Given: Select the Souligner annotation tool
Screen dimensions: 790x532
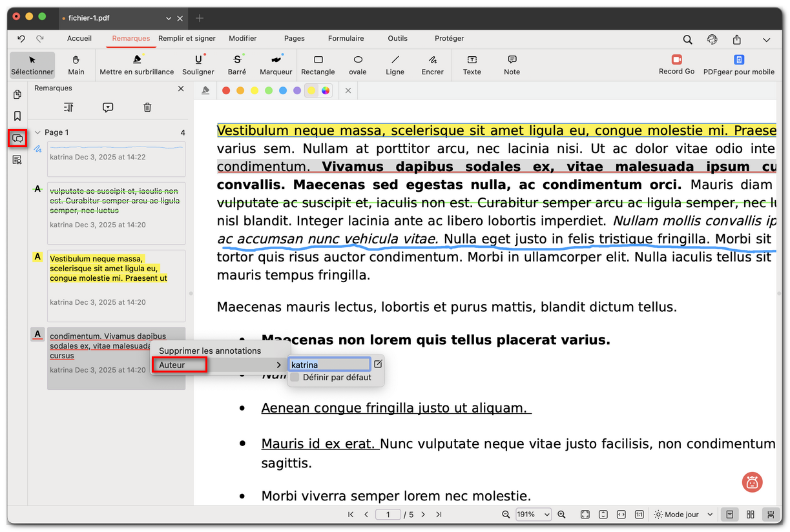Looking at the screenshot, I should 198,65.
